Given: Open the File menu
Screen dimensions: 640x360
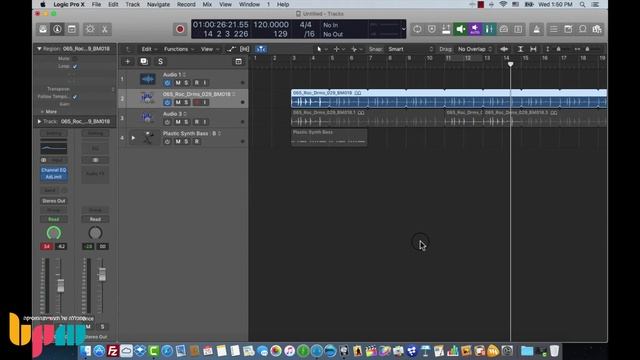Looking at the screenshot, I should pyautogui.click(x=96, y=4).
